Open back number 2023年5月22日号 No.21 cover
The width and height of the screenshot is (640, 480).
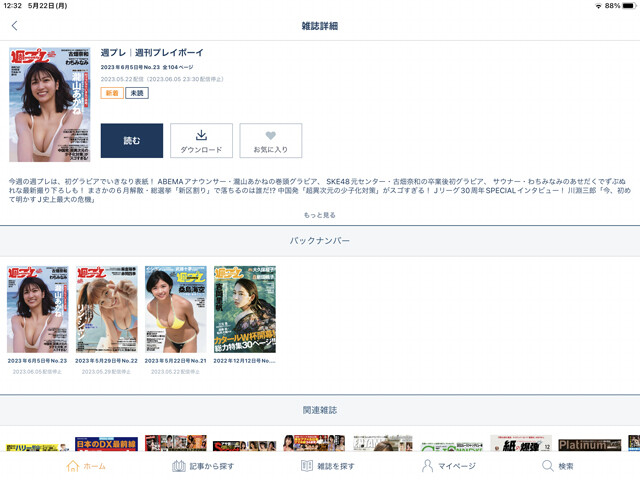tap(176, 309)
